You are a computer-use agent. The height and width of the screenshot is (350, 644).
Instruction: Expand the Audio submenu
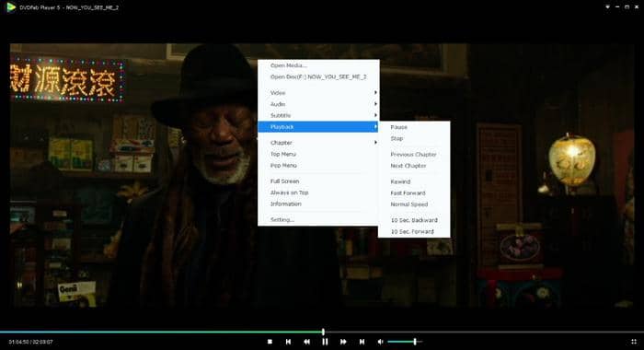(318, 104)
